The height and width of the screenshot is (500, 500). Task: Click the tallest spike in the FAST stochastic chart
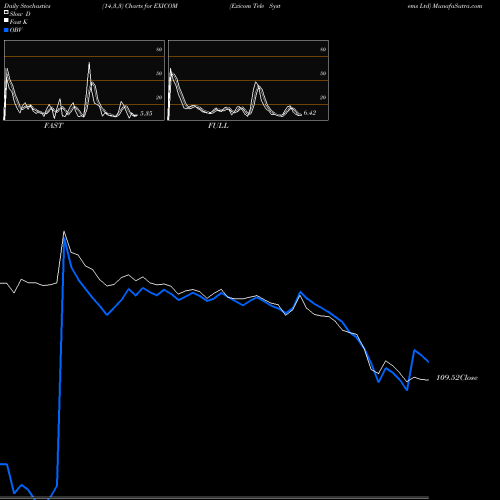click(x=89, y=63)
